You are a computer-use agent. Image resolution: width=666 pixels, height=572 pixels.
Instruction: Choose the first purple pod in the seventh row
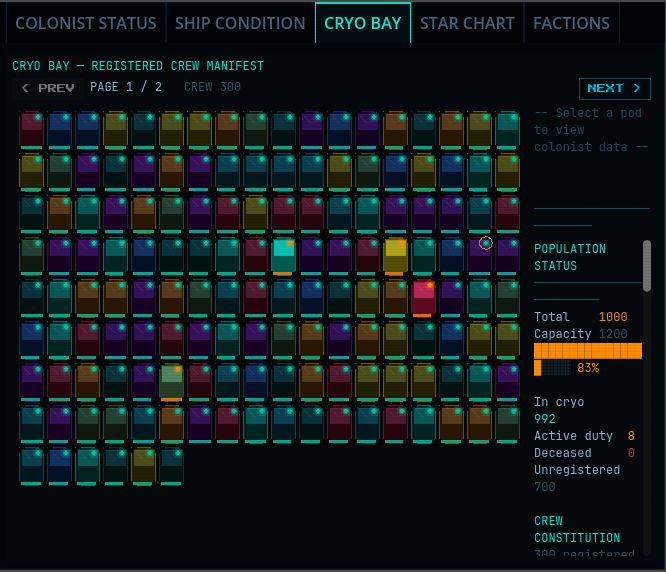click(31, 383)
